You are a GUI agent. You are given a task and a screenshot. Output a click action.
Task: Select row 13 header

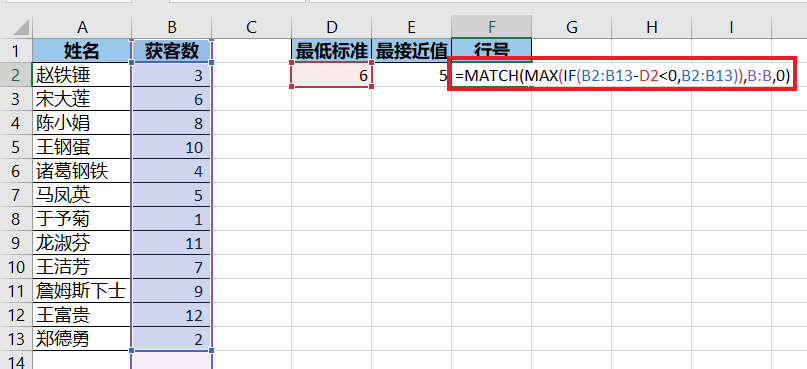(16, 339)
